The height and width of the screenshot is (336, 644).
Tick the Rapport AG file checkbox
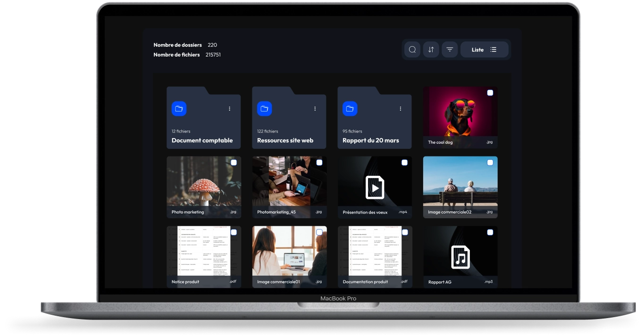[x=490, y=232]
